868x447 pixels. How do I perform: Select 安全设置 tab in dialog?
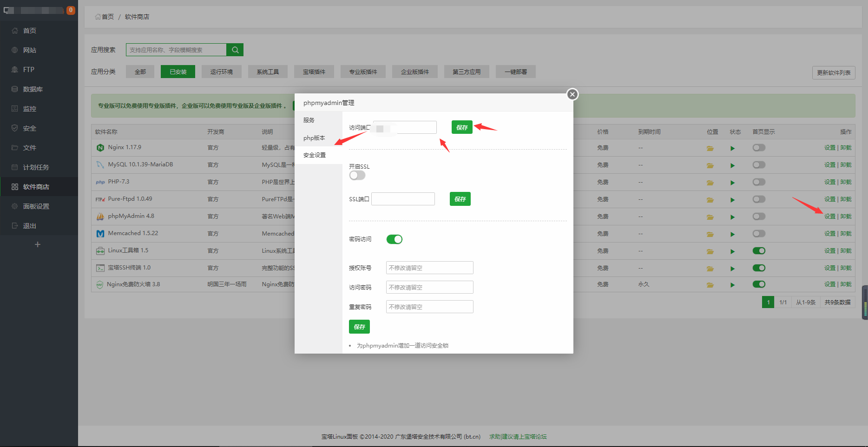tap(318, 155)
